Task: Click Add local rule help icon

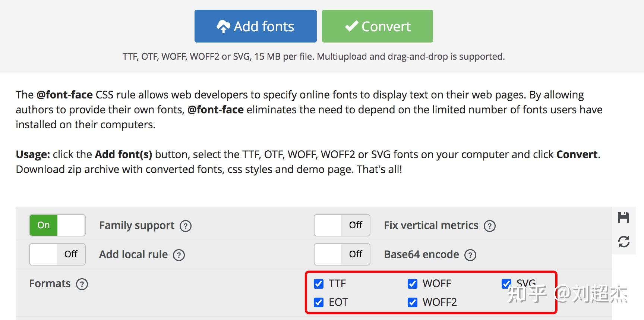Action: point(179,255)
